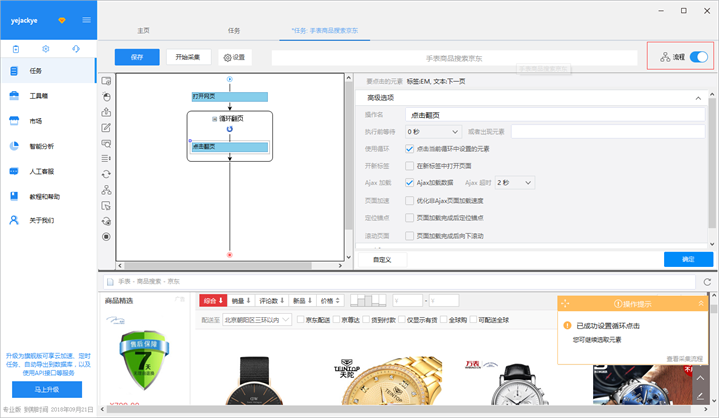Image resolution: width=719 pixels, height=418 pixels.
Task: Open 设置 settings button in toolbar
Action: pyautogui.click(x=234, y=57)
